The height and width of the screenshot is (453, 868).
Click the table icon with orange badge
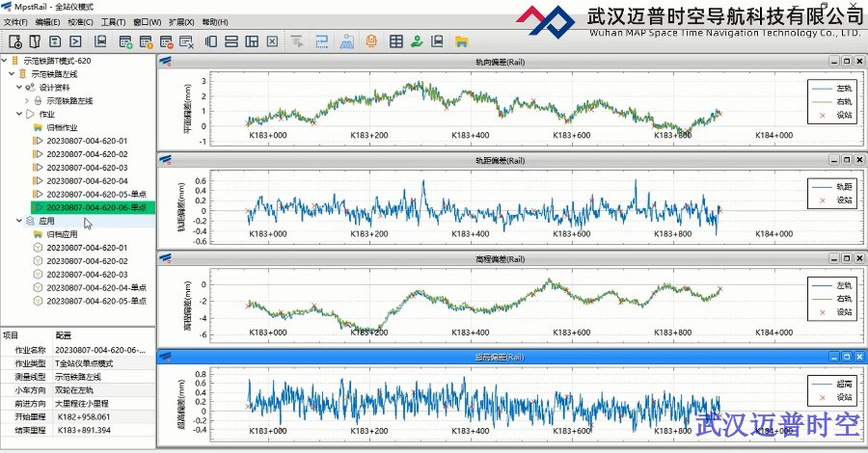pos(147,41)
